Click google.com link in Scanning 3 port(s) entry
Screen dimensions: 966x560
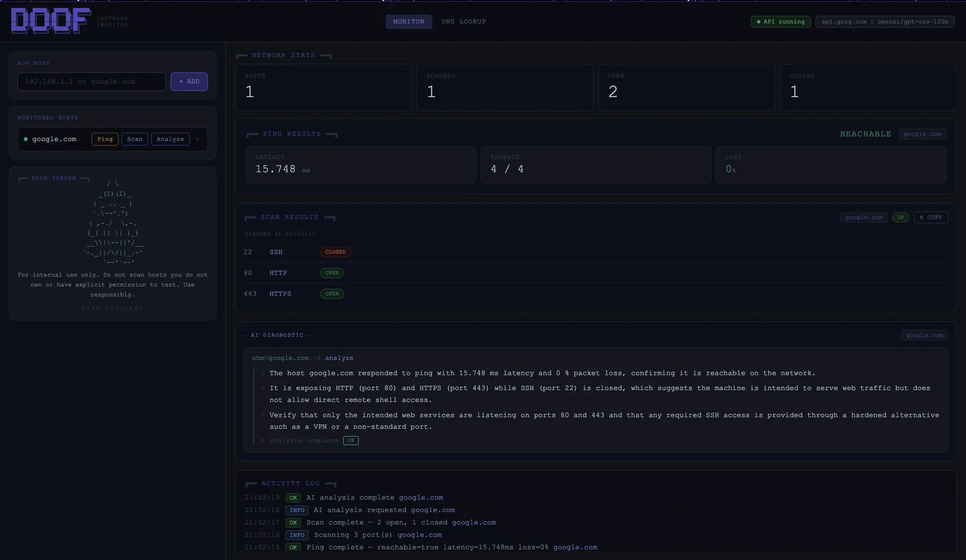(420, 535)
